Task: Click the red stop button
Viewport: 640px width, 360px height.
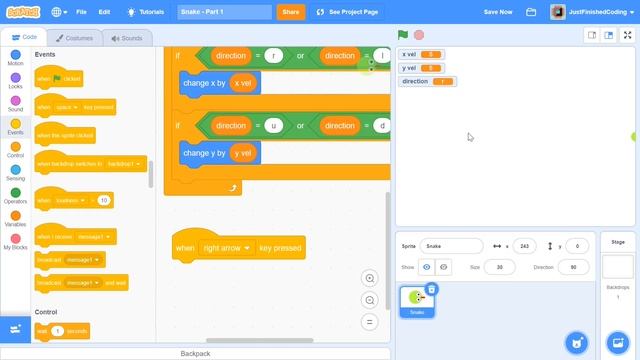Action: coord(419,35)
